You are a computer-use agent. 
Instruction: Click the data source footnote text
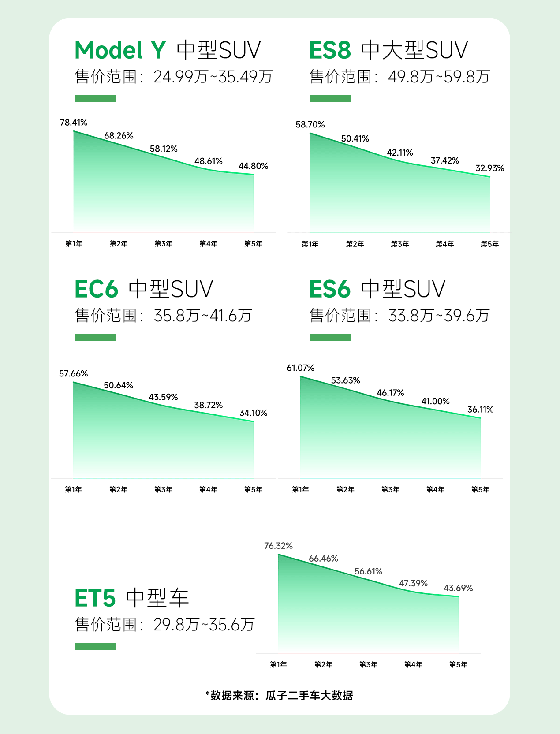[280, 696]
